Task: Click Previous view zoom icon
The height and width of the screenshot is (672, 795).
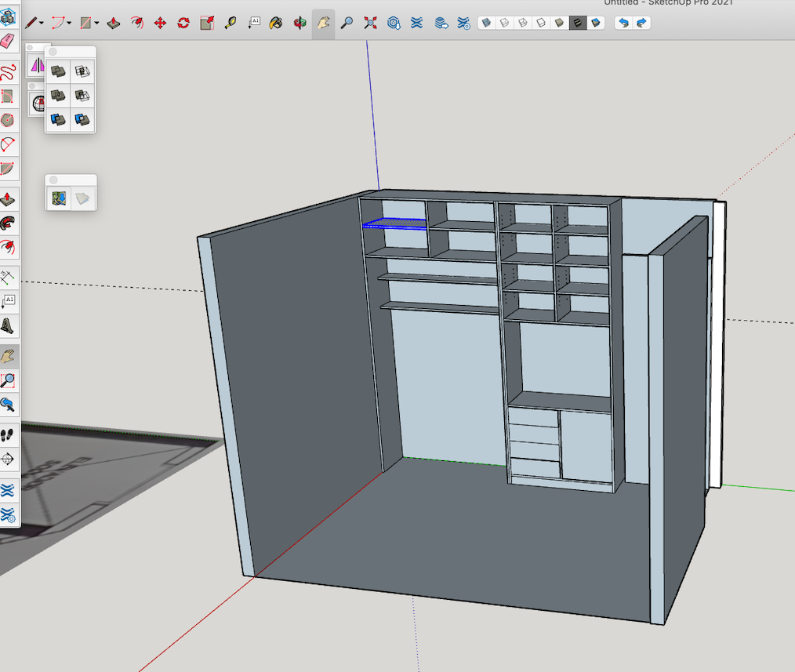Action: coord(8,405)
